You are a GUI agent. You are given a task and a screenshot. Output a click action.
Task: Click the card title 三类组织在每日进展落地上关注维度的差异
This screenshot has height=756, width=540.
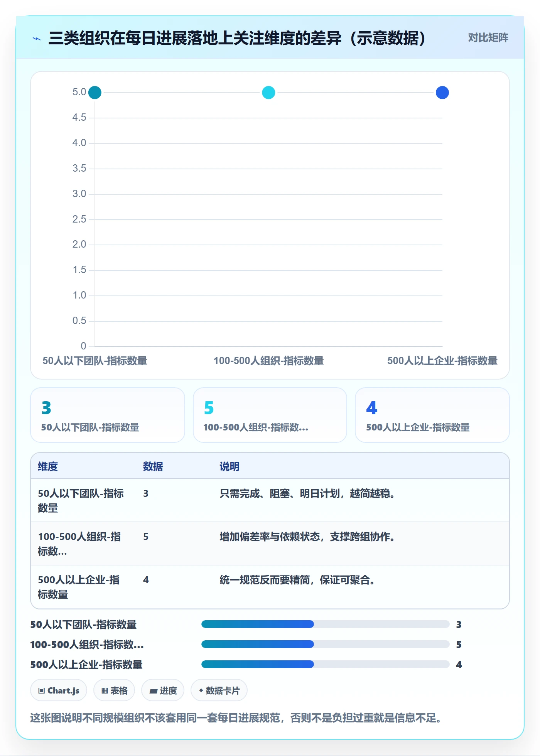[x=238, y=39]
